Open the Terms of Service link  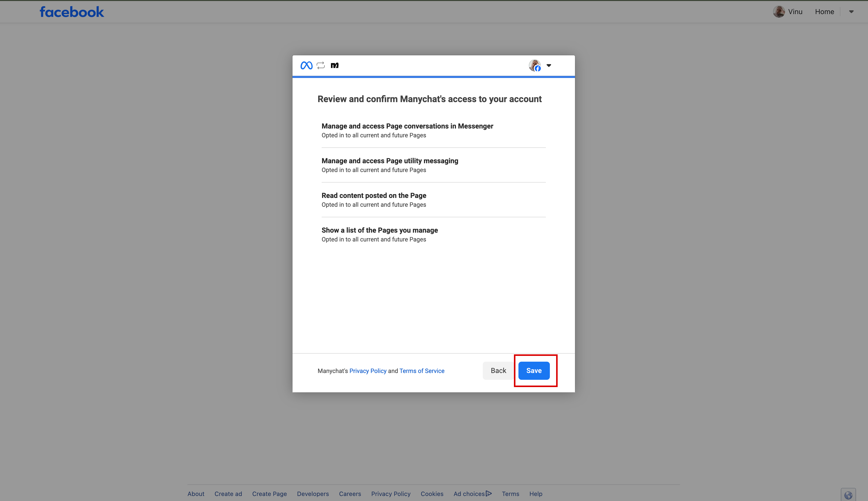421,370
